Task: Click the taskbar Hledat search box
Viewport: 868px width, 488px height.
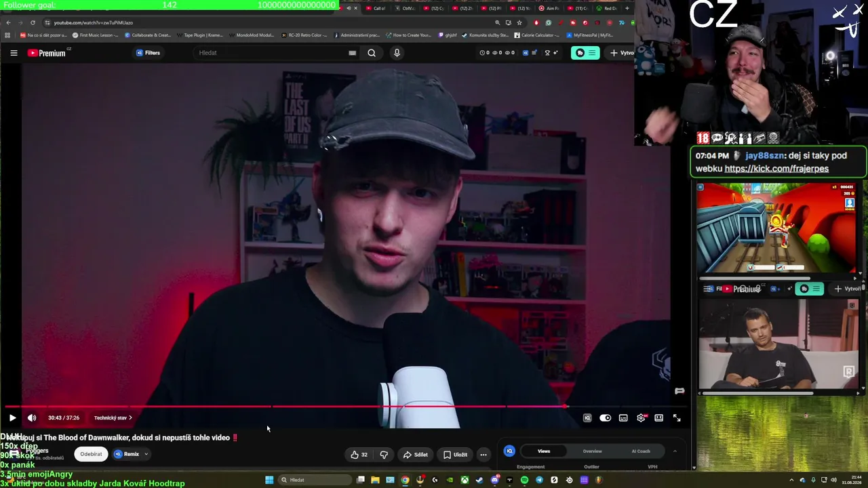Action: point(314,480)
